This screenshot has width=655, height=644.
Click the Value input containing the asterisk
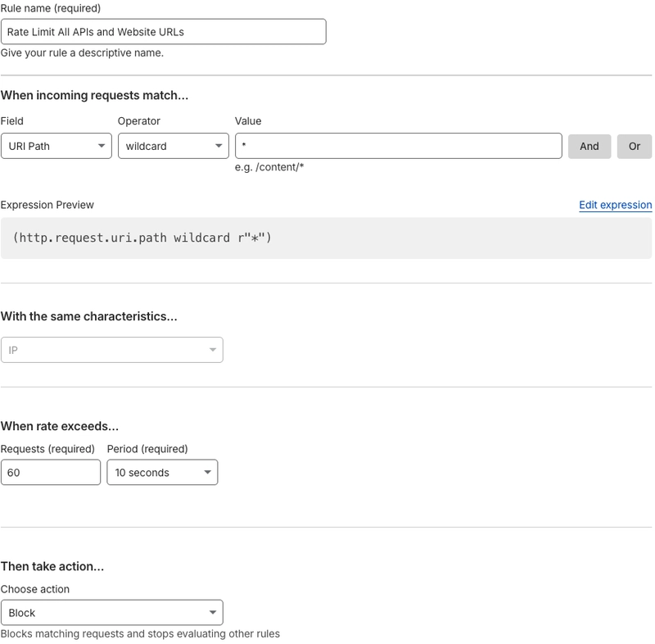398,146
